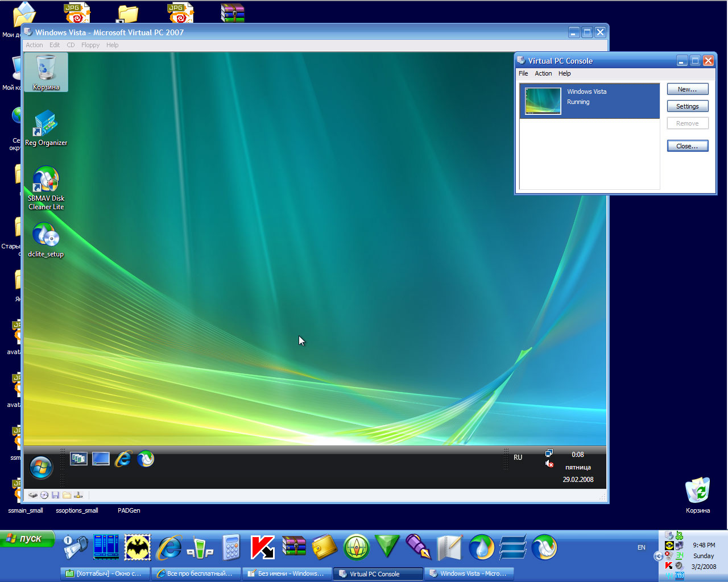Select ssmain_small desktop file label
The width and height of the screenshot is (728, 582).
coord(26,510)
